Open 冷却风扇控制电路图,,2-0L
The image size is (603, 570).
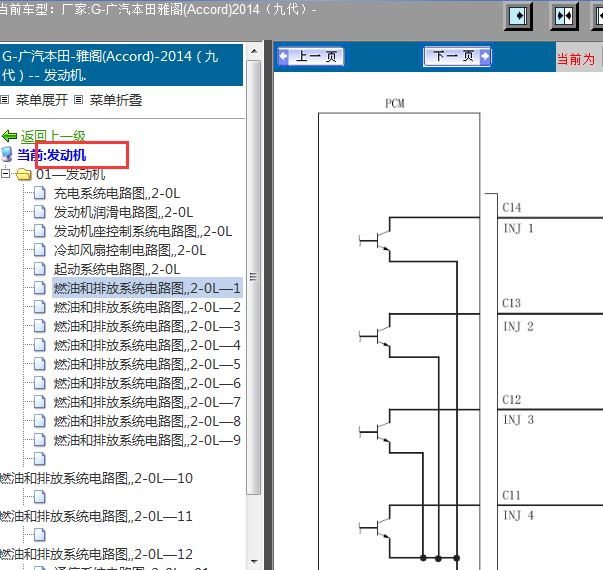coord(130,250)
